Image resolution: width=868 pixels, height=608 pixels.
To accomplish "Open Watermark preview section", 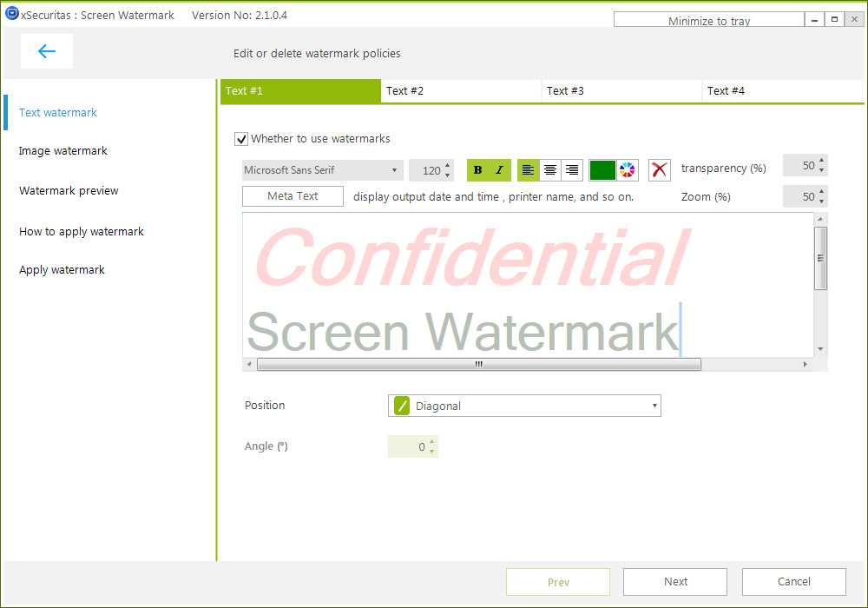I will 69,190.
